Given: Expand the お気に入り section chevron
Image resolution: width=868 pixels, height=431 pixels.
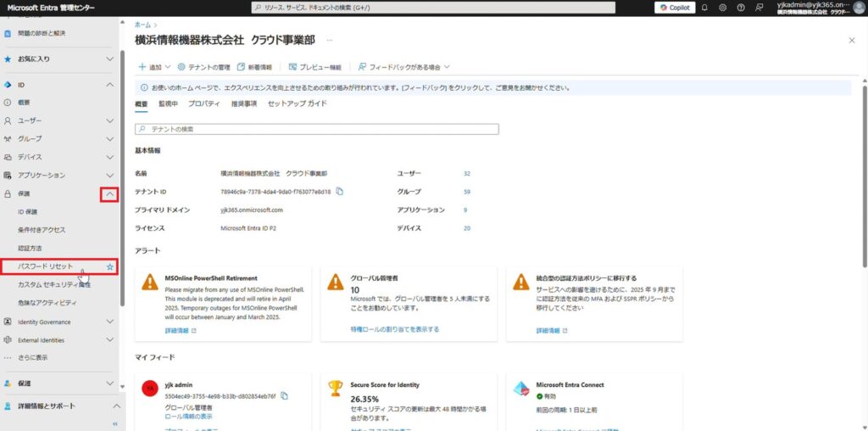Looking at the screenshot, I should click(109, 59).
